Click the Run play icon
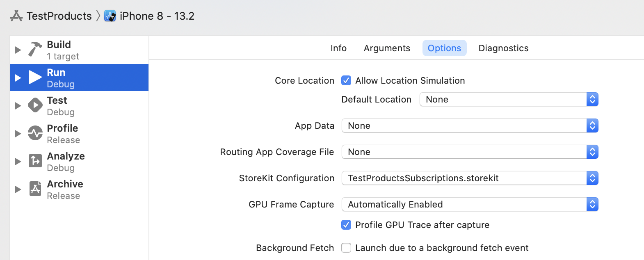This screenshot has width=644, height=260. (x=35, y=77)
